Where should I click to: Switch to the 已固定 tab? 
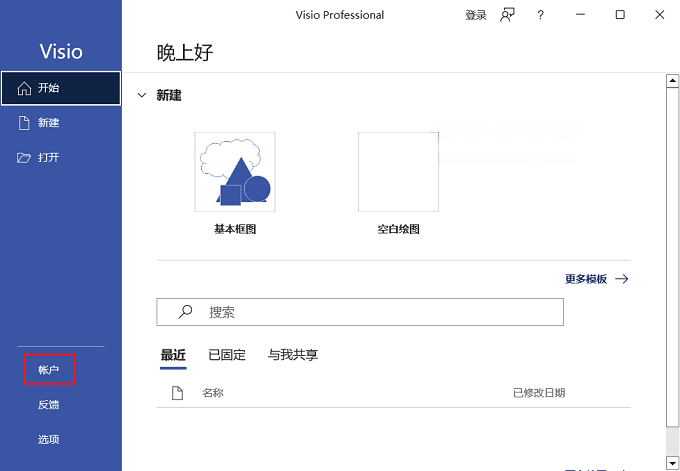click(x=227, y=355)
